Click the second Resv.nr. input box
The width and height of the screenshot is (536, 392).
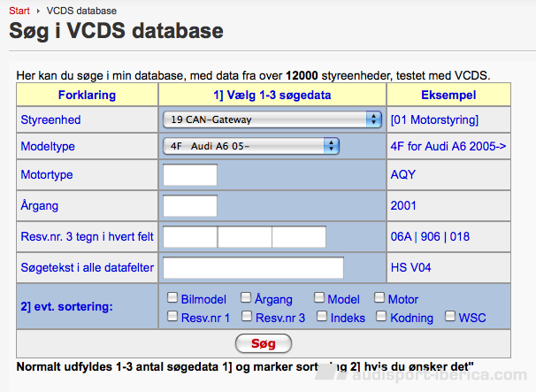[x=245, y=237]
